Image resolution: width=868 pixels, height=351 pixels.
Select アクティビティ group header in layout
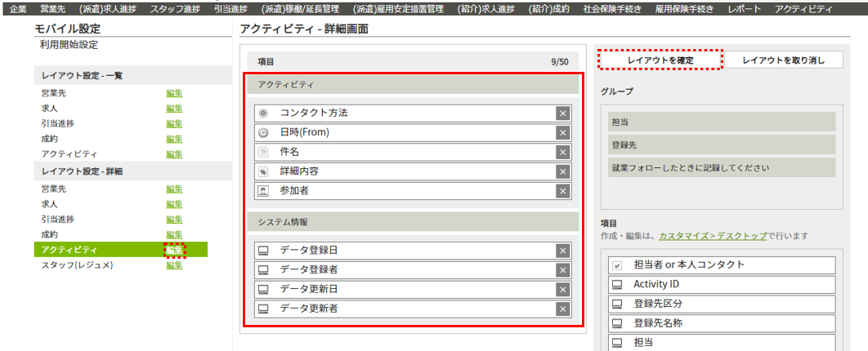click(413, 85)
